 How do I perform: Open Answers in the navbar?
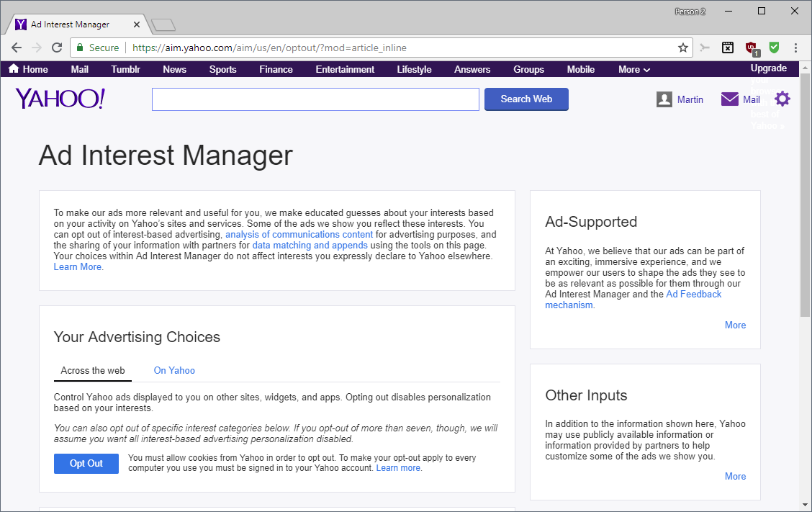(x=472, y=69)
